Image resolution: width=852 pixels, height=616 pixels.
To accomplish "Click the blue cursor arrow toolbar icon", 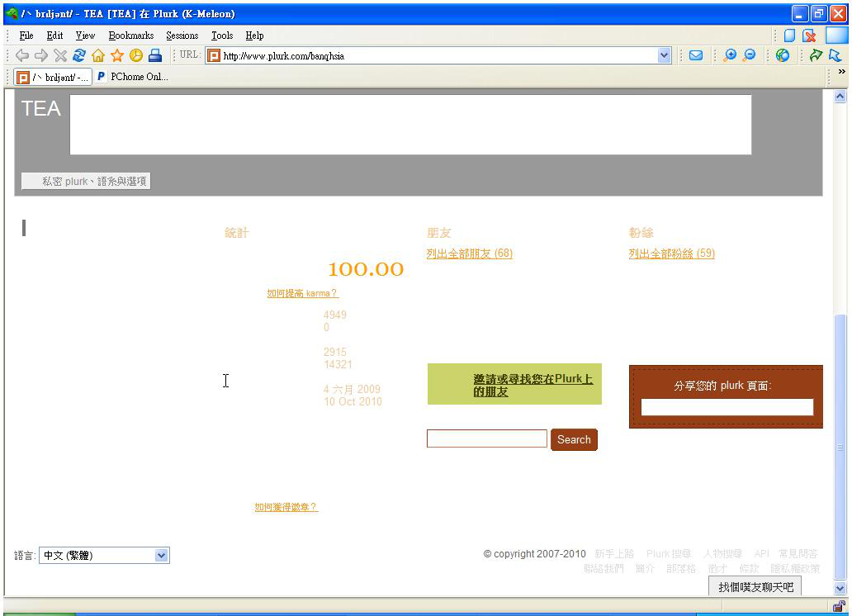I will click(835, 55).
